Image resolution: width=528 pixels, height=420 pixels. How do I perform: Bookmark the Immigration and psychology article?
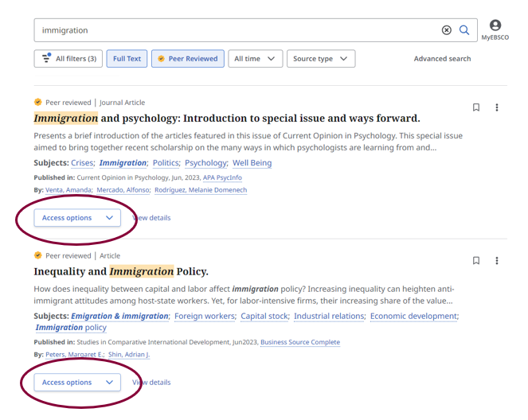pyautogui.click(x=476, y=107)
